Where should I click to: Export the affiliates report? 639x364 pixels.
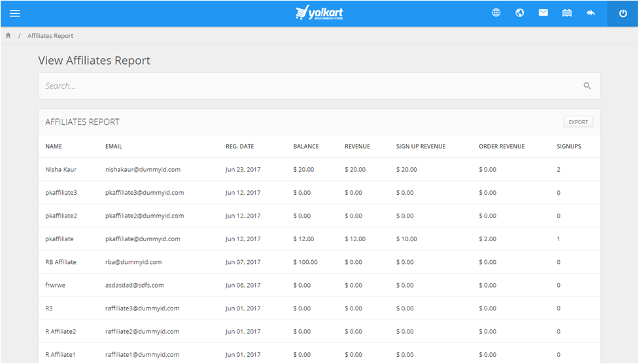coord(578,122)
